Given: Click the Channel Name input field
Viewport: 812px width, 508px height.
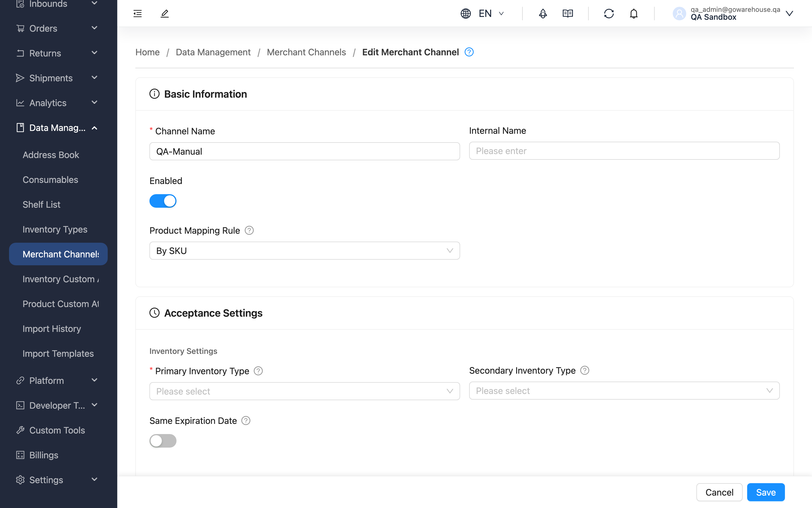Looking at the screenshot, I should click(304, 151).
